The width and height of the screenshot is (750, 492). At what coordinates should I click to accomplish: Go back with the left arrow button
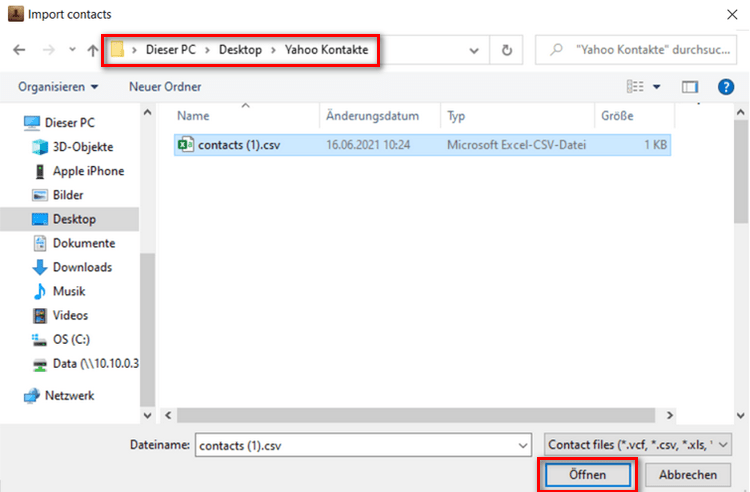(19, 50)
